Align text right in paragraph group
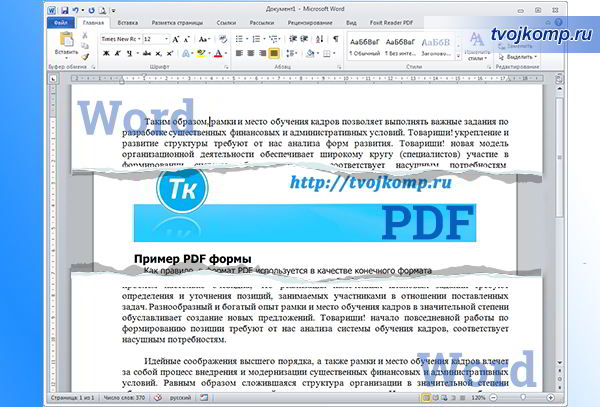The width and height of the screenshot is (600, 407). 262,53
